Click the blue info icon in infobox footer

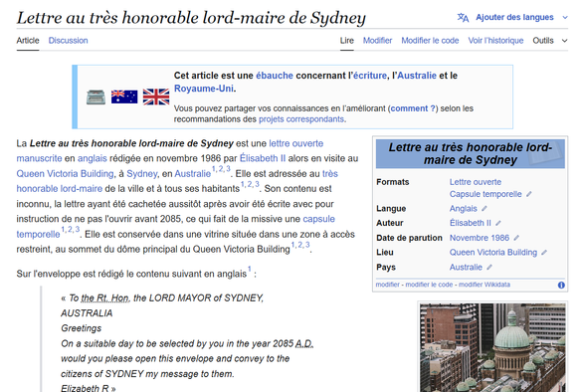(561, 285)
